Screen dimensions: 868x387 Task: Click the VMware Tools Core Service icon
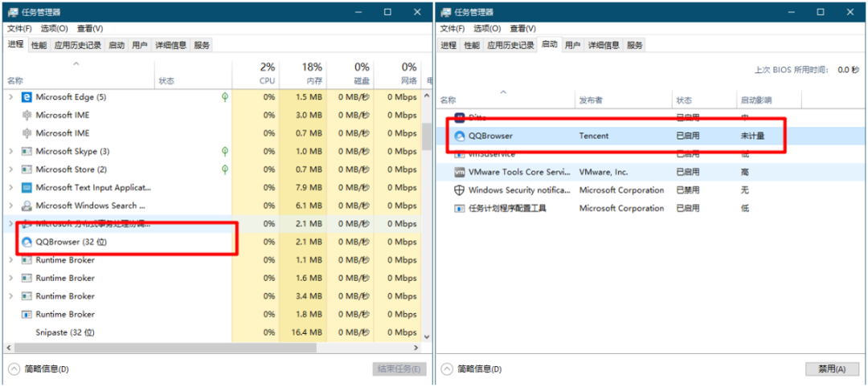coord(459,172)
